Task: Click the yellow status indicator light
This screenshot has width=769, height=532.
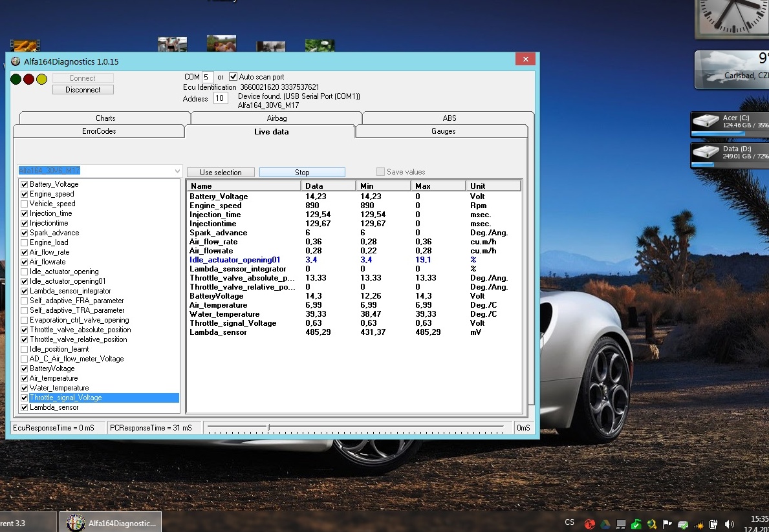Action: (x=42, y=79)
